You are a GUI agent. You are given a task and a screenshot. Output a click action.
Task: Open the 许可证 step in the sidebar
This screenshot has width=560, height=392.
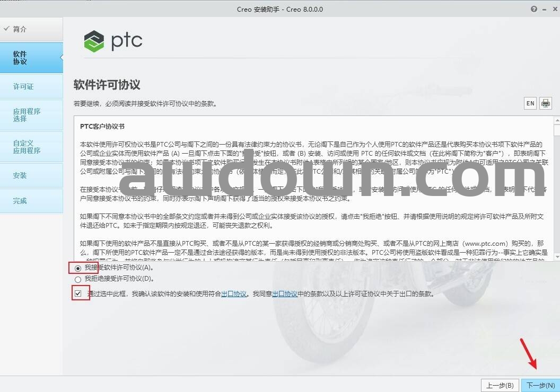(23, 86)
